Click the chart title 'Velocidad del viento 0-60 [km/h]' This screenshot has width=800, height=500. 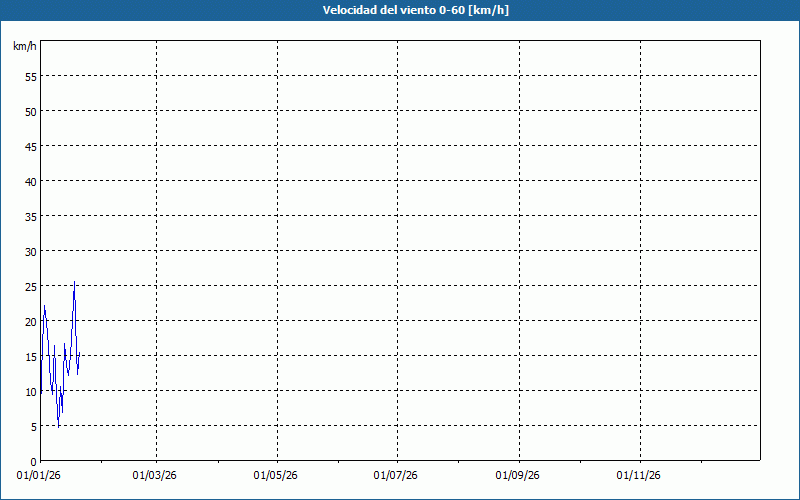point(400,10)
